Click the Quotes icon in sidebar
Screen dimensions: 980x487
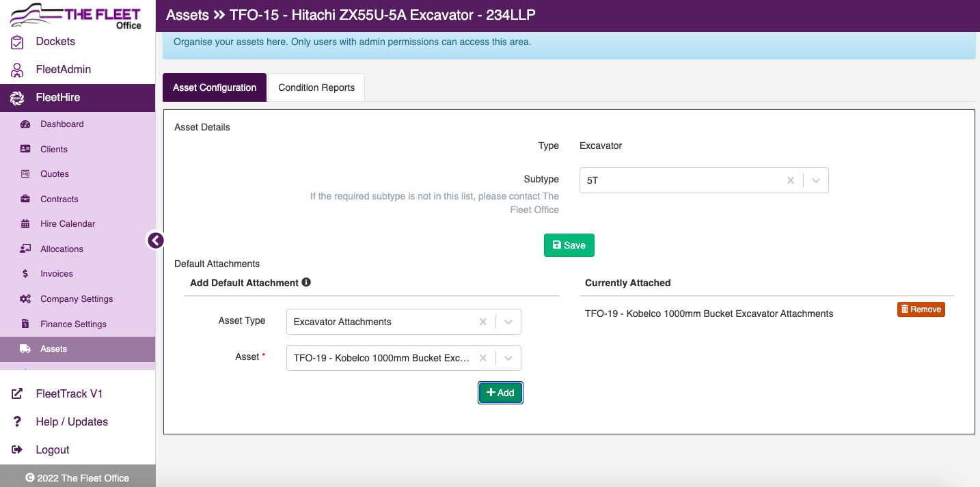[x=25, y=174]
